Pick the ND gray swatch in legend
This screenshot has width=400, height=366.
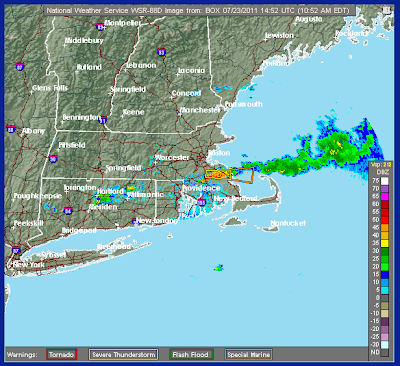tap(385, 352)
